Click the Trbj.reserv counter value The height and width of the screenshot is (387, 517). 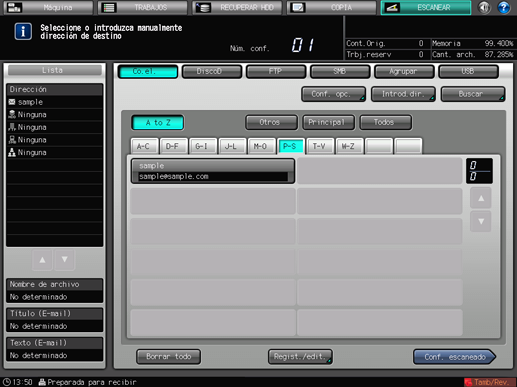(421, 55)
